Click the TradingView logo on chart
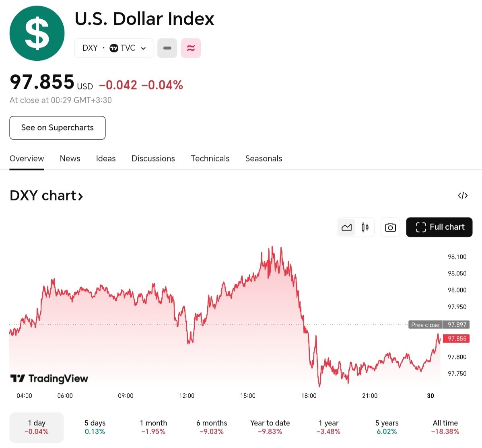 pyautogui.click(x=49, y=378)
